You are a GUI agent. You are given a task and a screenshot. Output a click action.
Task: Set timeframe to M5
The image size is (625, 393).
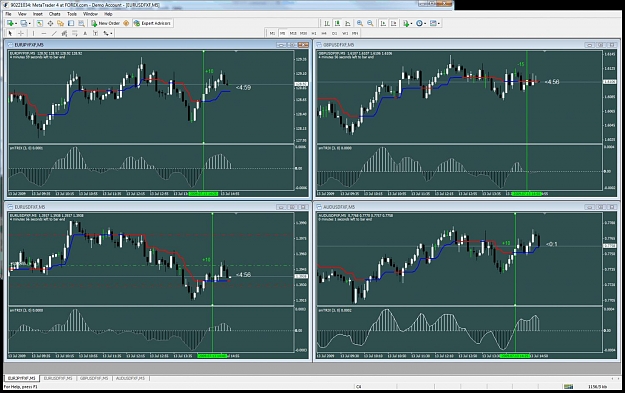coord(283,33)
